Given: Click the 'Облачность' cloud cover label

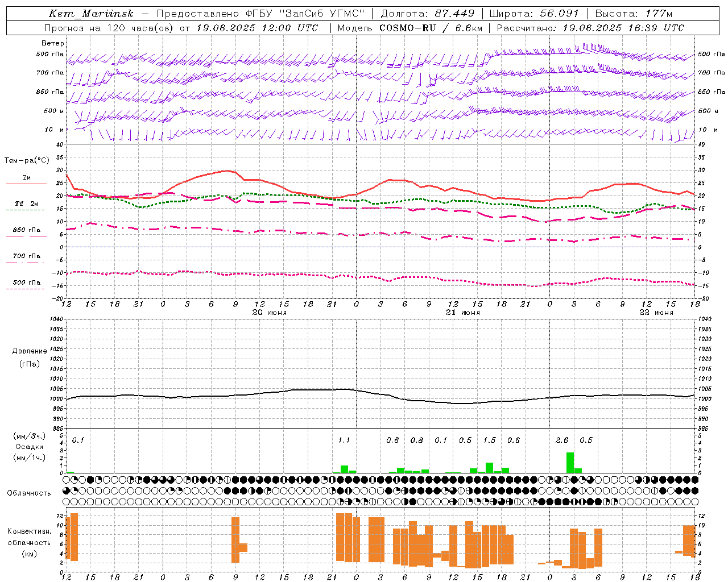Looking at the screenshot, I should [28, 493].
